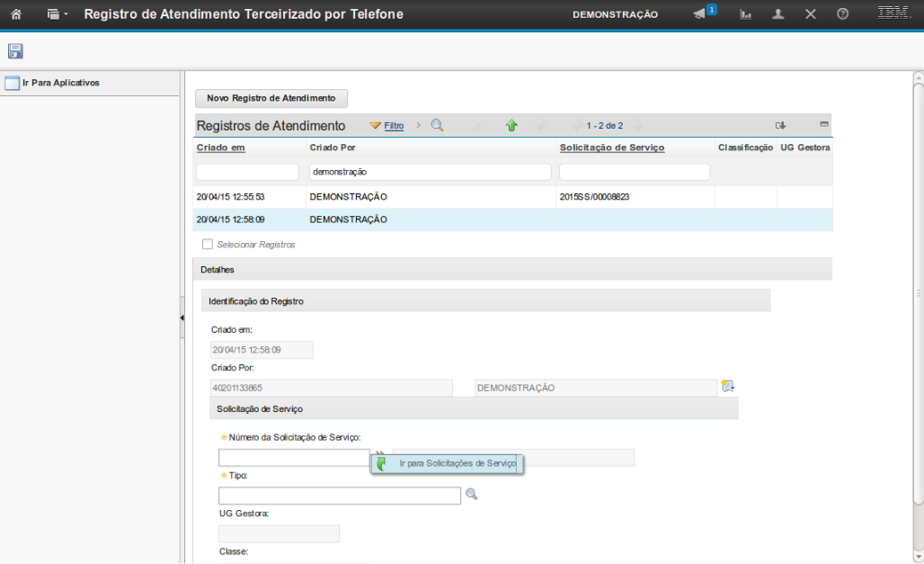Viewport: 924px width, 564px height.
Task: Open the user profile icon
Action: point(778,14)
